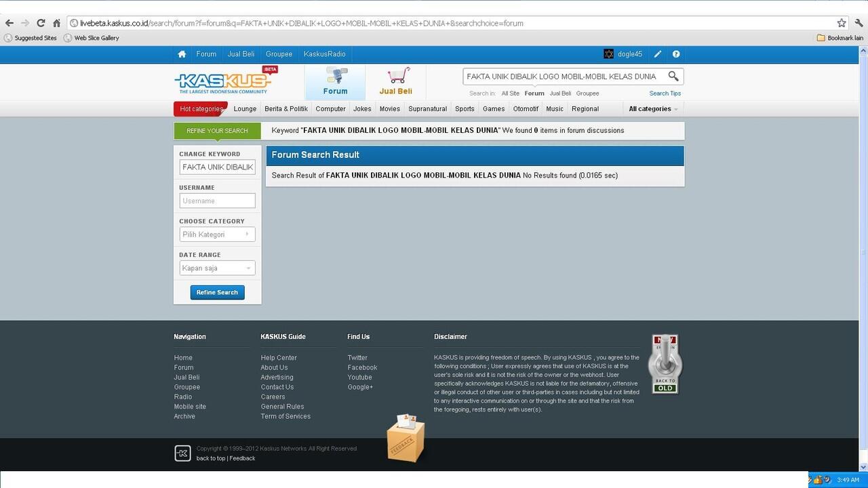This screenshot has width=868, height=488.
Task: Open Movies category
Action: coord(390,108)
